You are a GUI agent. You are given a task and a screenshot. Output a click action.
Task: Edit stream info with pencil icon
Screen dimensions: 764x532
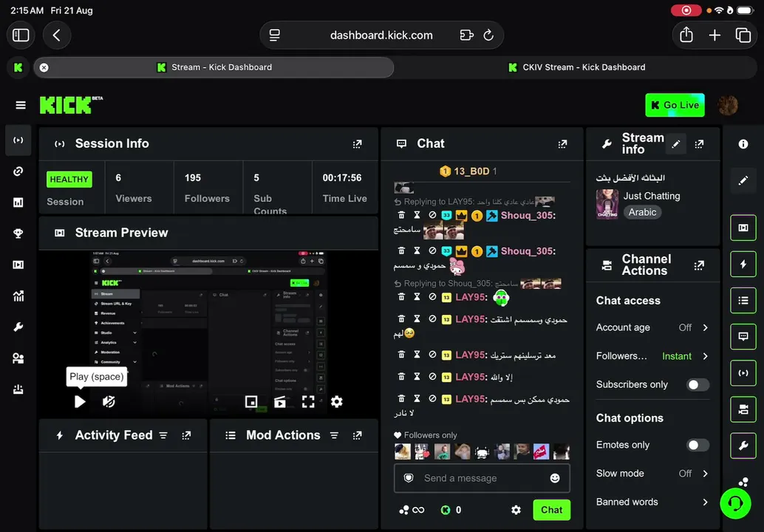point(676,144)
